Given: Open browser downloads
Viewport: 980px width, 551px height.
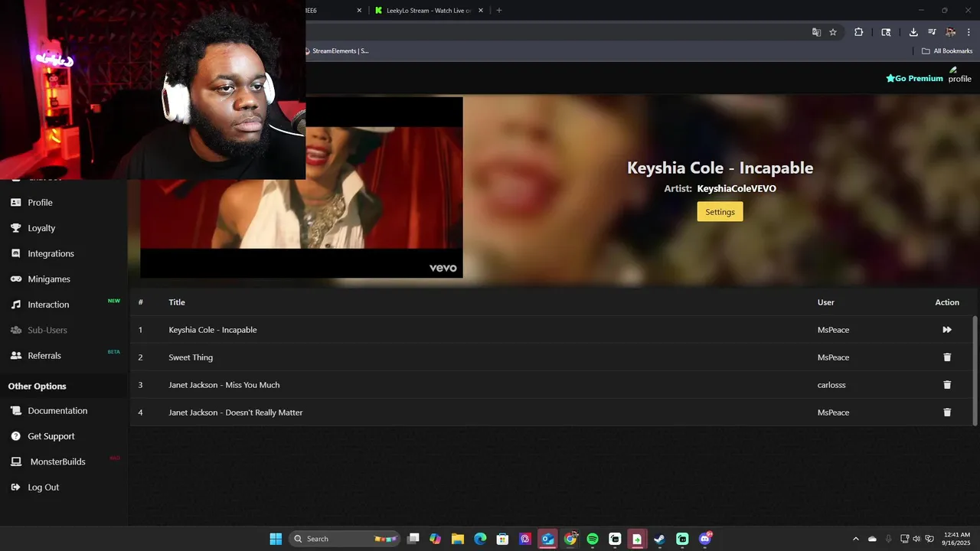Looking at the screenshot, I should 913,32.
